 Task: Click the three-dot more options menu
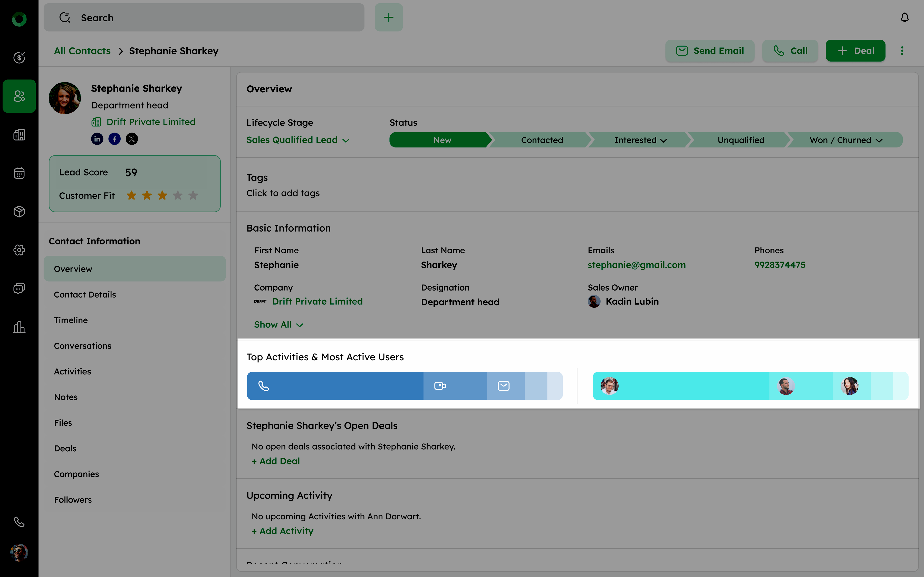coord(902,51)
